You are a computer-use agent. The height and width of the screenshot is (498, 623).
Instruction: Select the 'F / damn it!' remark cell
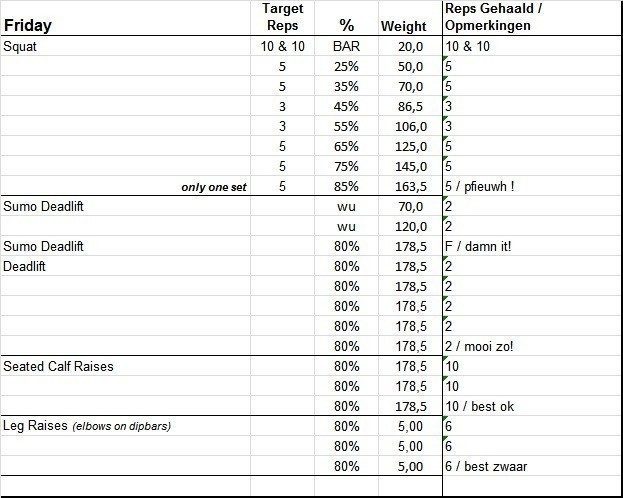point(479,246)
